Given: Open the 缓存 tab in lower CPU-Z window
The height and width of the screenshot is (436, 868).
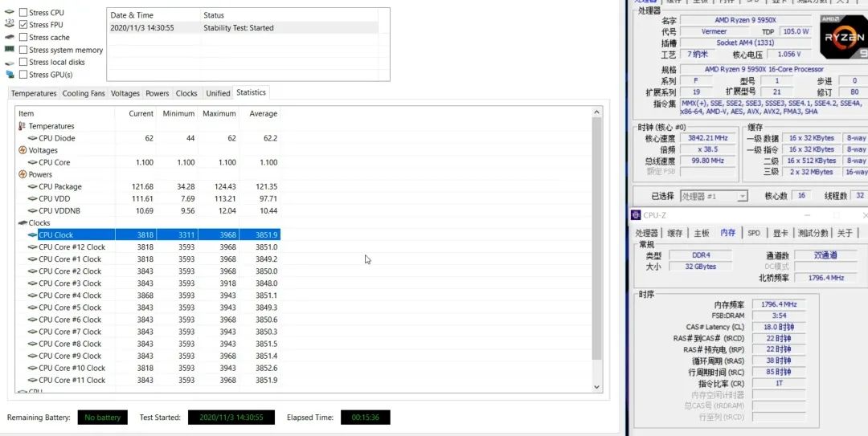Looking at the screenshot, I should pos(675,233).
